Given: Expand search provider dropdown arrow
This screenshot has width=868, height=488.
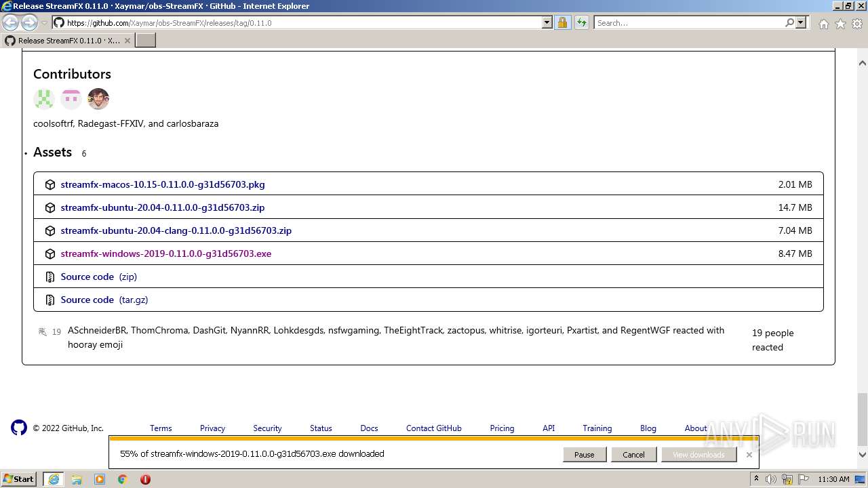Looking at the screenshot, I should 801,22.
